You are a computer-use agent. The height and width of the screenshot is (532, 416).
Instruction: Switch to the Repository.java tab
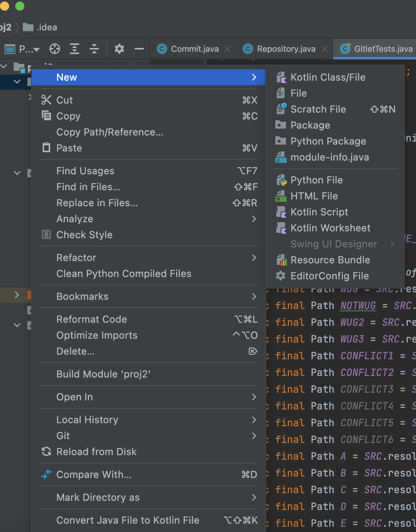coord(286,49)
